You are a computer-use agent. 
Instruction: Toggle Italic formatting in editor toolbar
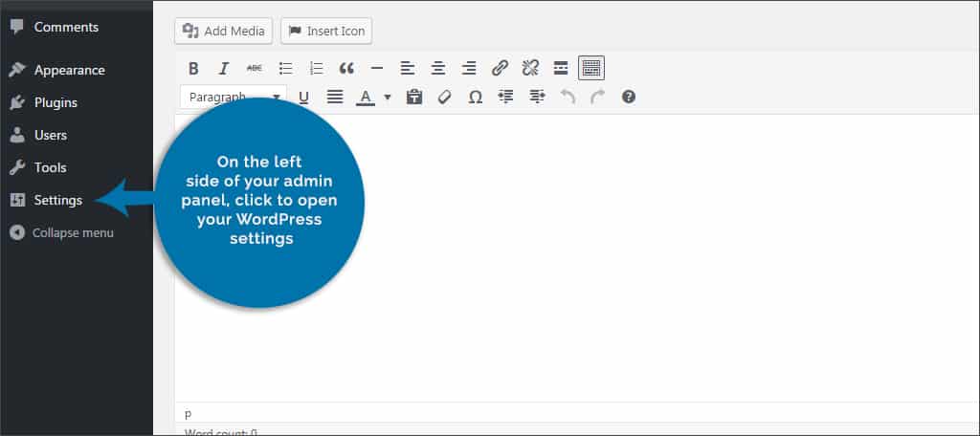pos(224,68)
